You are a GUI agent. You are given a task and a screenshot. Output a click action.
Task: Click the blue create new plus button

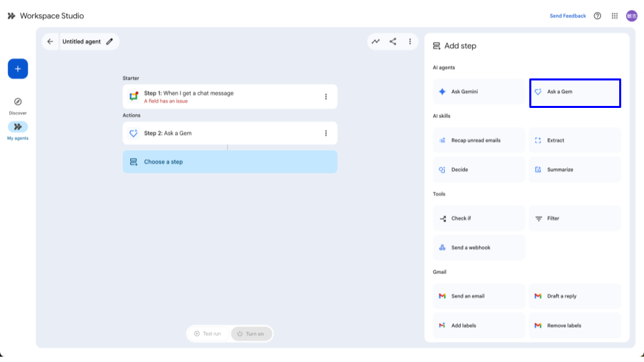tap(18, 68)
